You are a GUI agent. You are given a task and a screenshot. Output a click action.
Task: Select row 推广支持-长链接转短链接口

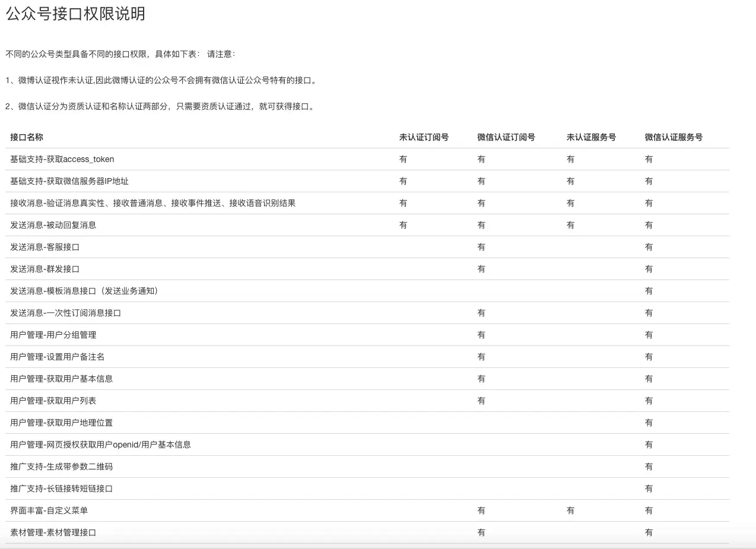point(367,488)
